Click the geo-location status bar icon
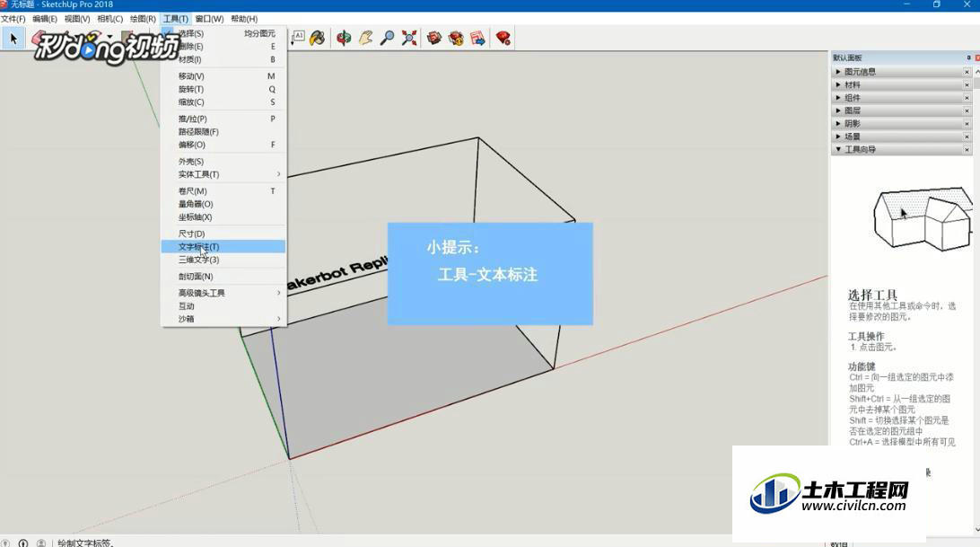Screen dimensions: 980x547 coord(5,543)
